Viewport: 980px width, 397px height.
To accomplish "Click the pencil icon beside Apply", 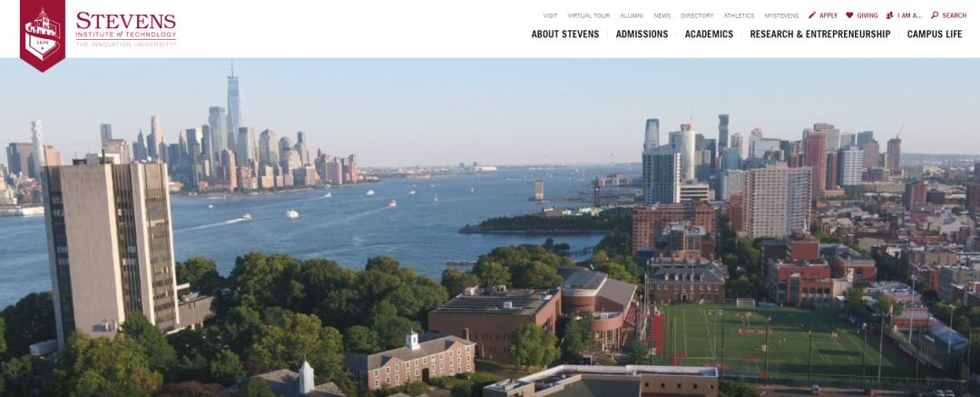I will tap(812, 15).
